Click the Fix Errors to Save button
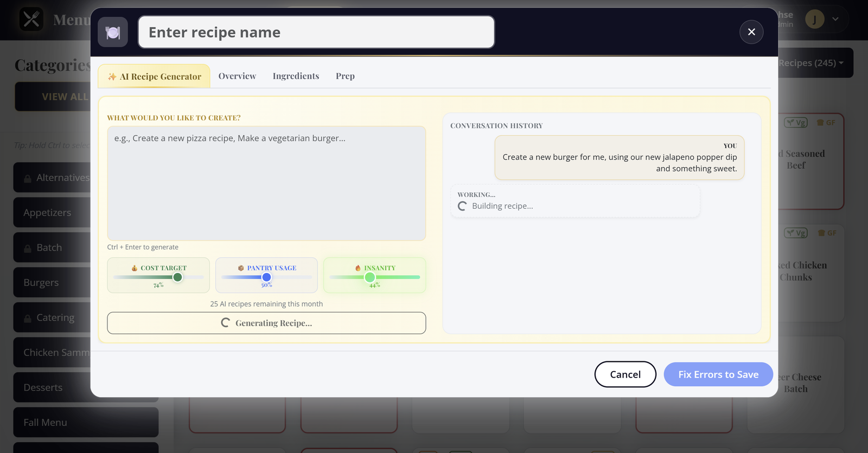The image size is (868, 453). pos(718,374)
